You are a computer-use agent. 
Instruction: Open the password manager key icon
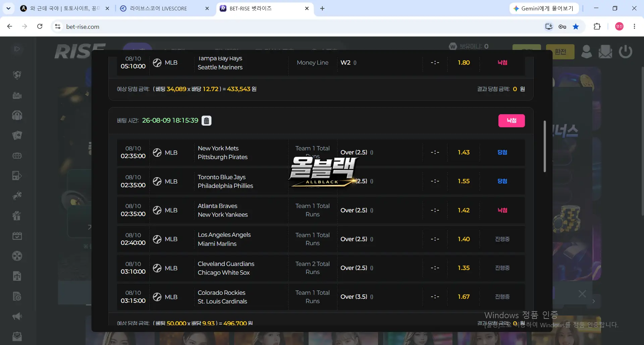coord(562,26)
